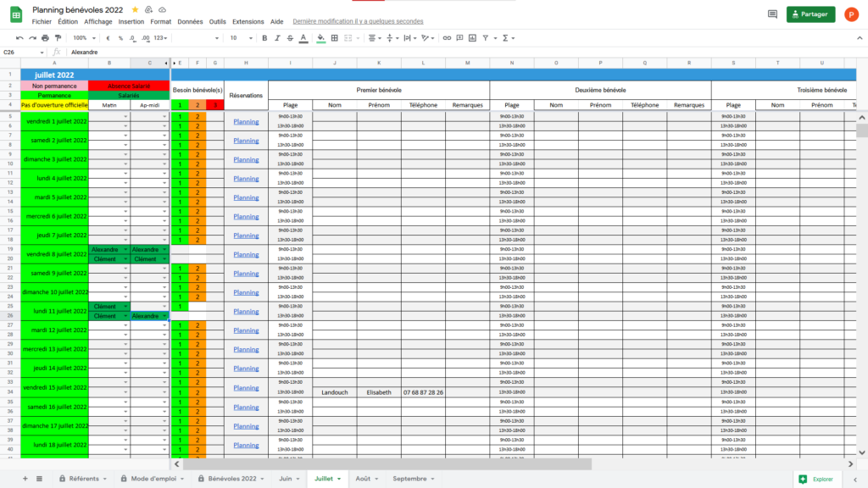Open the Planning link for vendredi 1 juillet
This screenshot has height=488, width=868.
(x=246, y=121)
